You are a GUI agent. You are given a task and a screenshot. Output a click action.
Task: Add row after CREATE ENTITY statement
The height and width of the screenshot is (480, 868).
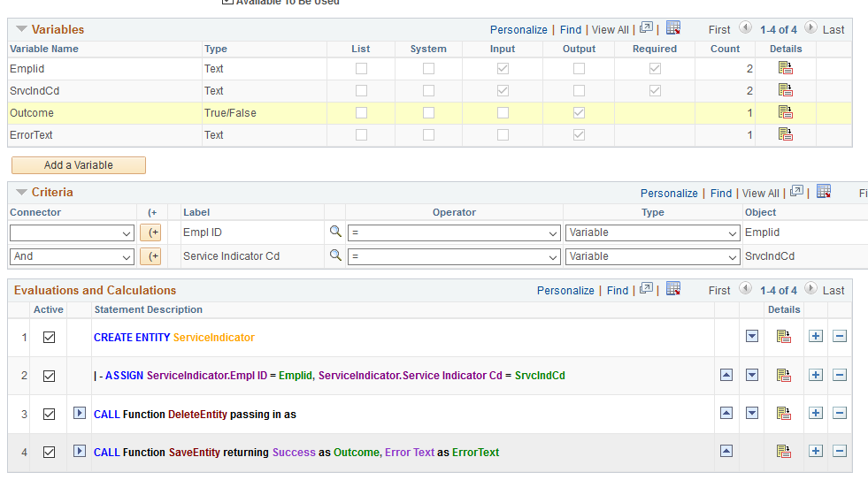816,336
